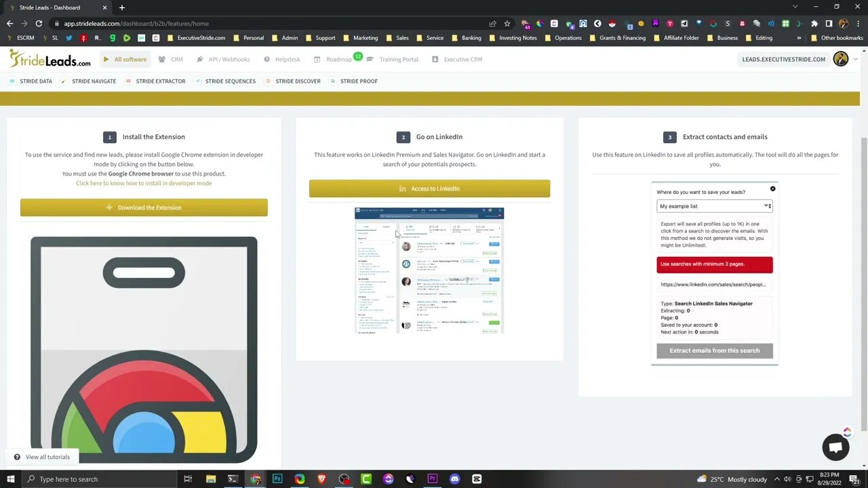Click Extract emails from this search
868x488 pixels.
pos(714,350)
